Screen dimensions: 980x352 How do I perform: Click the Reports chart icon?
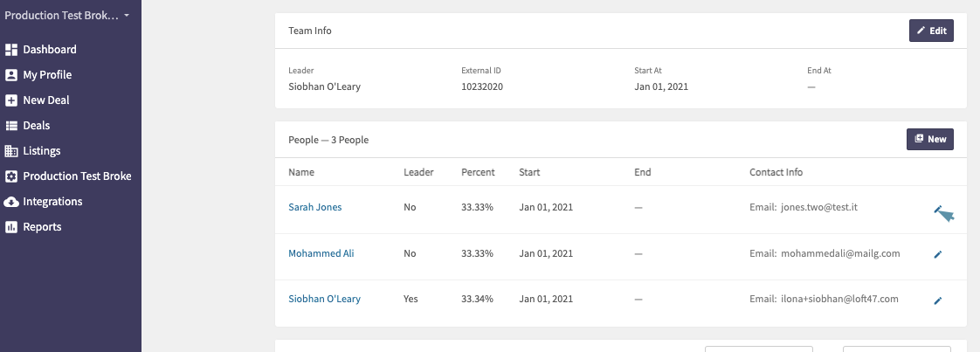pyautogui.click(x=11, y=227)
